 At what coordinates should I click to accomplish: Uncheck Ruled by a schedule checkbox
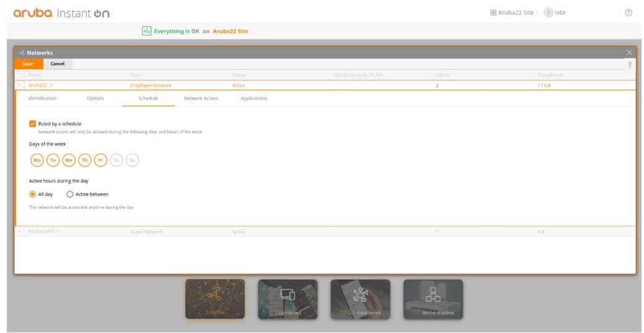pyautogui.click(x=32, y=124)
